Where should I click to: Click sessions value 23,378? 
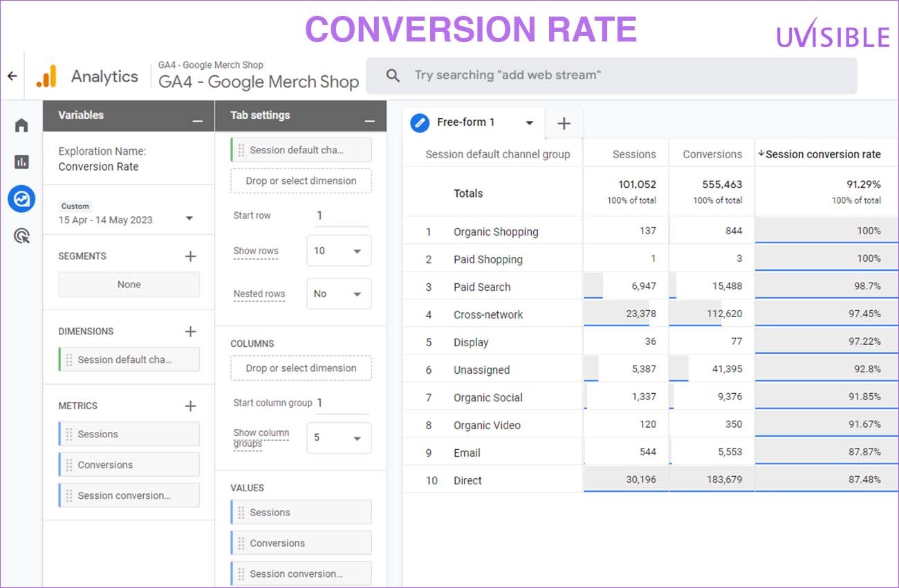click(641, 314)
